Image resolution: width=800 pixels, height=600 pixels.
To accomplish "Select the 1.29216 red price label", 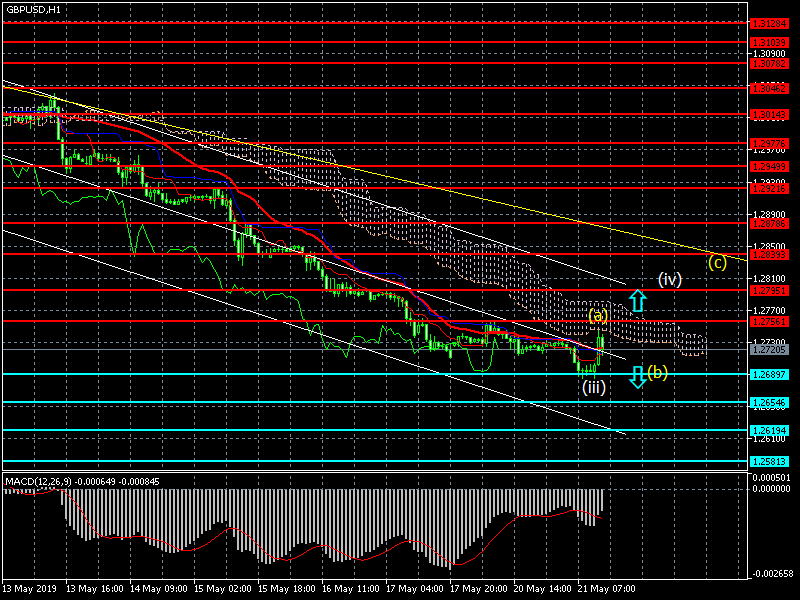I will 769,189.
